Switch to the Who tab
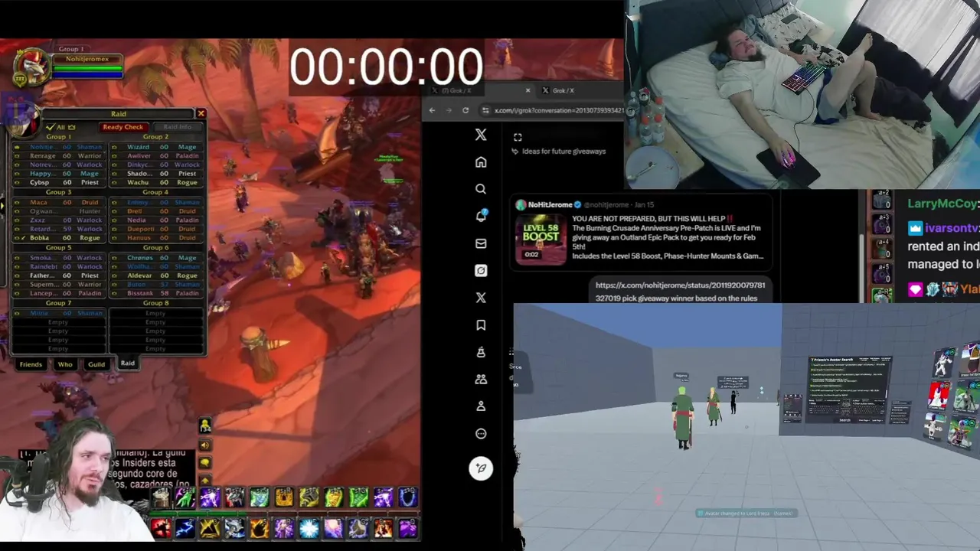The height and width of the screenshot is (551, 980). pyautogui.click(x=65, y=364)
